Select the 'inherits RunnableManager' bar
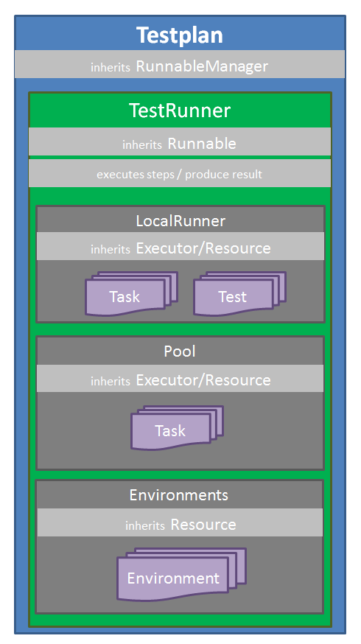The width and height of the screenshot is (361, 644). click(x=180, y=65)
